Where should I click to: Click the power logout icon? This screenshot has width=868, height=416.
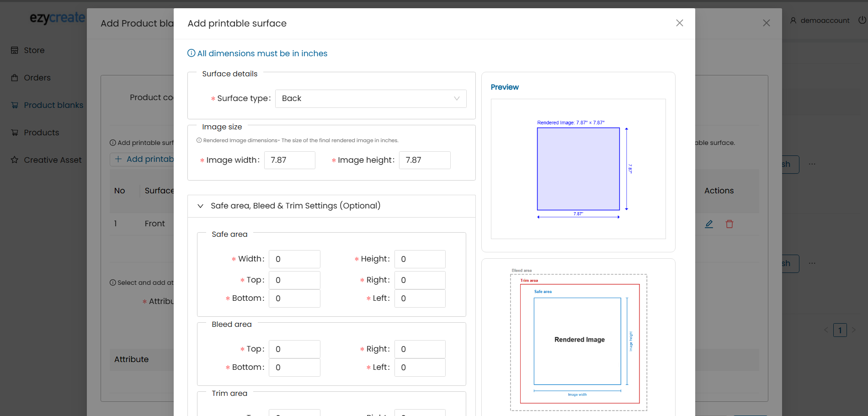pos(862,20)
